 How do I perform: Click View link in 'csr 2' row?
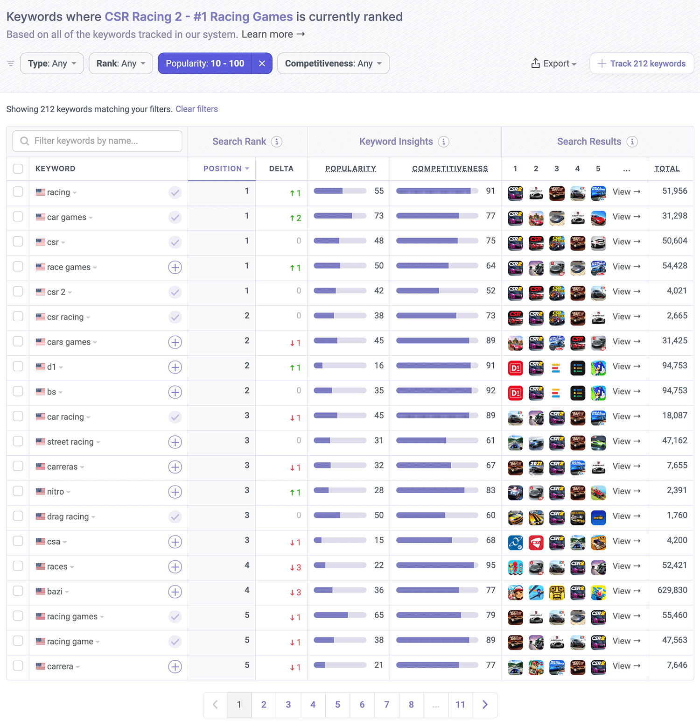click(626, 292)
